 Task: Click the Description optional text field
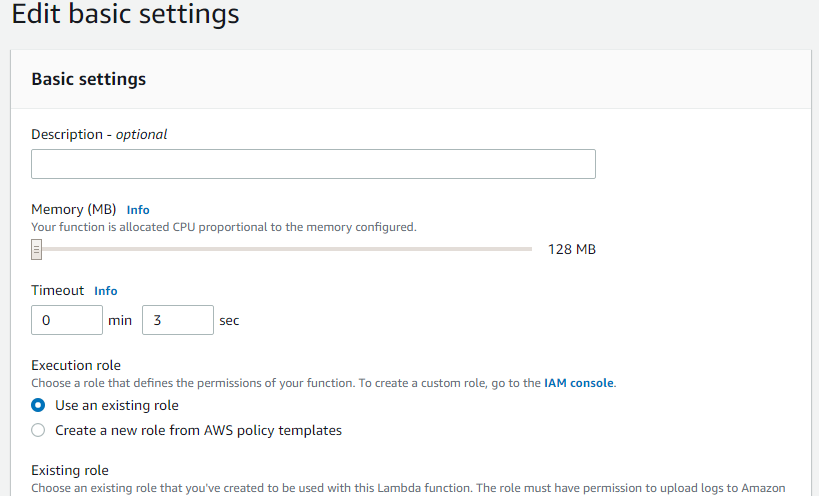coord(313,164)
